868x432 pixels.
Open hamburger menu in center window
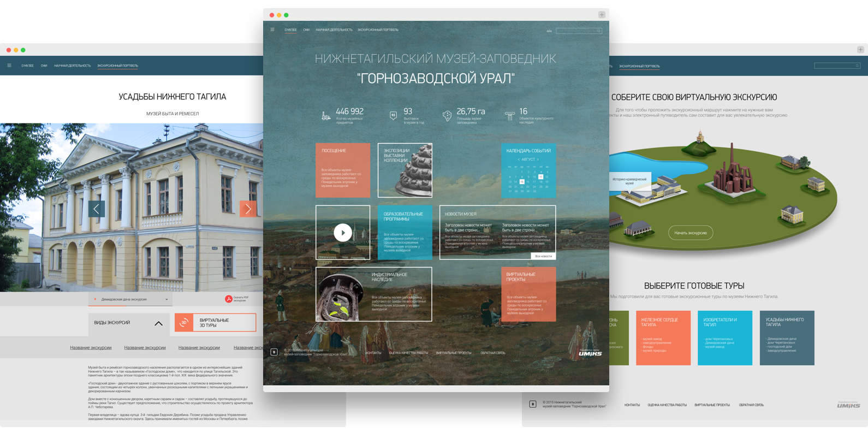coord(272,29)
